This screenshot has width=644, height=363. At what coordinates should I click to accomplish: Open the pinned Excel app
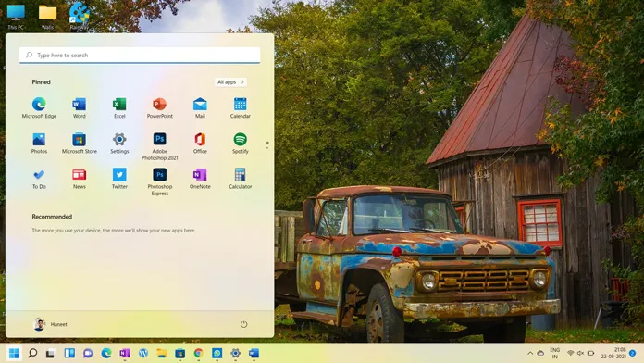pos(119,108)
